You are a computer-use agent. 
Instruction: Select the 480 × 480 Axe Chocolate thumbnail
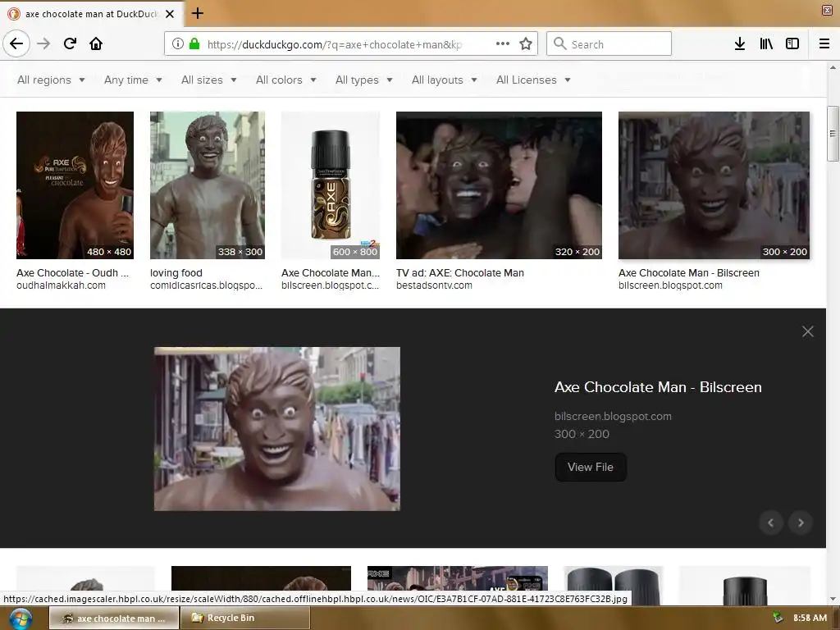75,185
